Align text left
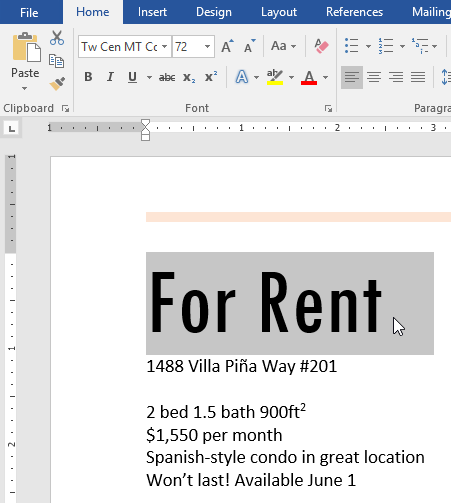Screen dimensions: 451x503 (352, 77)
